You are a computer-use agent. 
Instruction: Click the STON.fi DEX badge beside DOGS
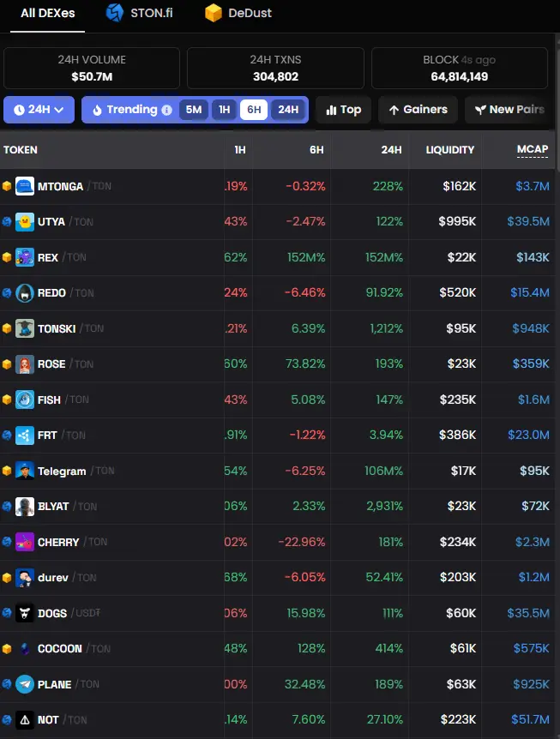point(7,613)
